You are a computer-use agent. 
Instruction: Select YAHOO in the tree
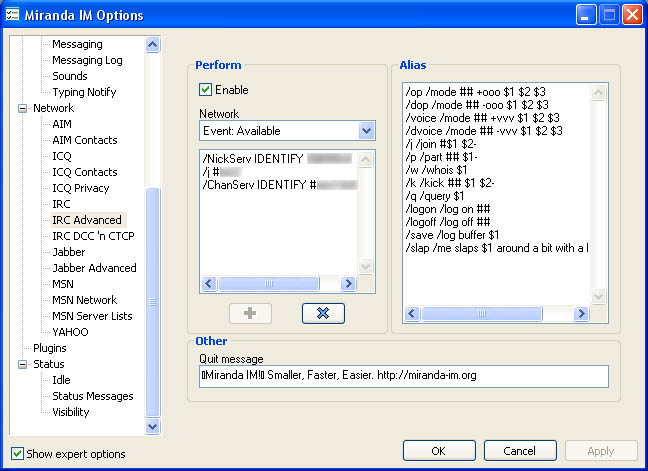point(70,332)
